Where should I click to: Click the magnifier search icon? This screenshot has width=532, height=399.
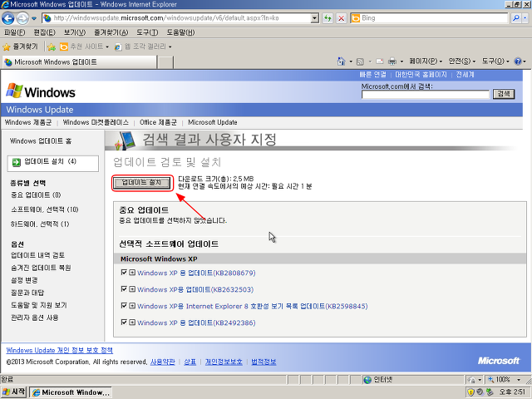pos(515,18)
